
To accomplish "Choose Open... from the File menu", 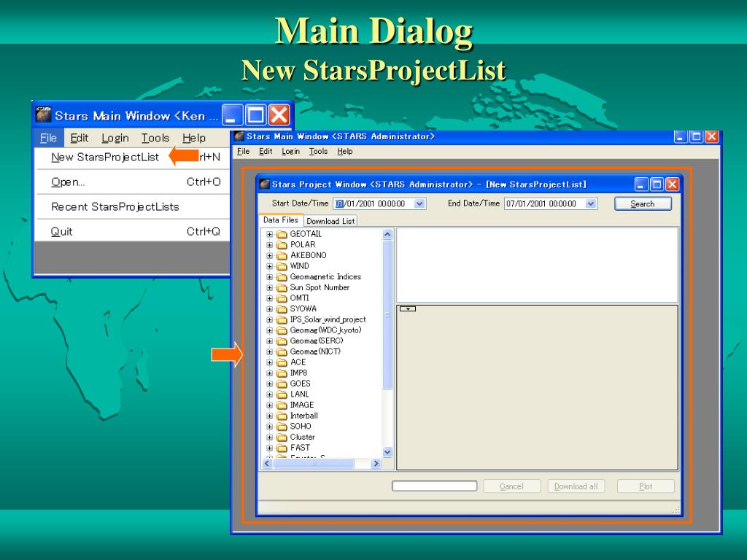I will coord(68,182).
